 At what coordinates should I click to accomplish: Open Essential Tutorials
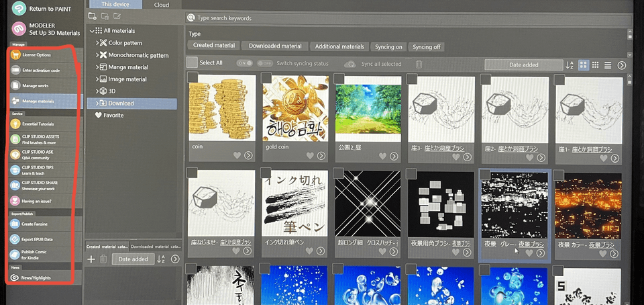45,124
